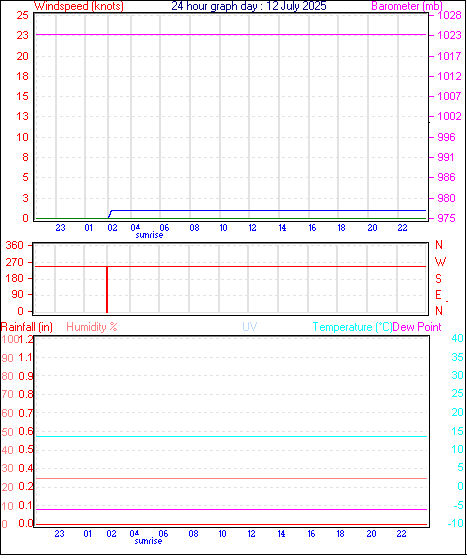Click 'sunrise' label under the windspeed graph

(149, 235)
